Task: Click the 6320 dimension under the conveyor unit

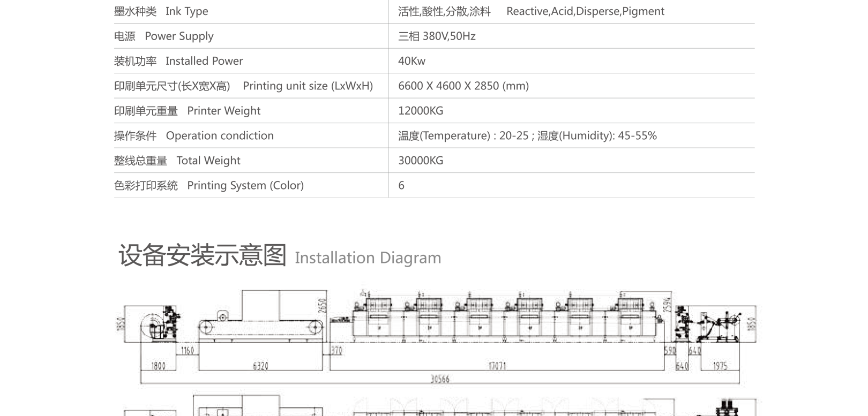Action: tap(260, 366)
